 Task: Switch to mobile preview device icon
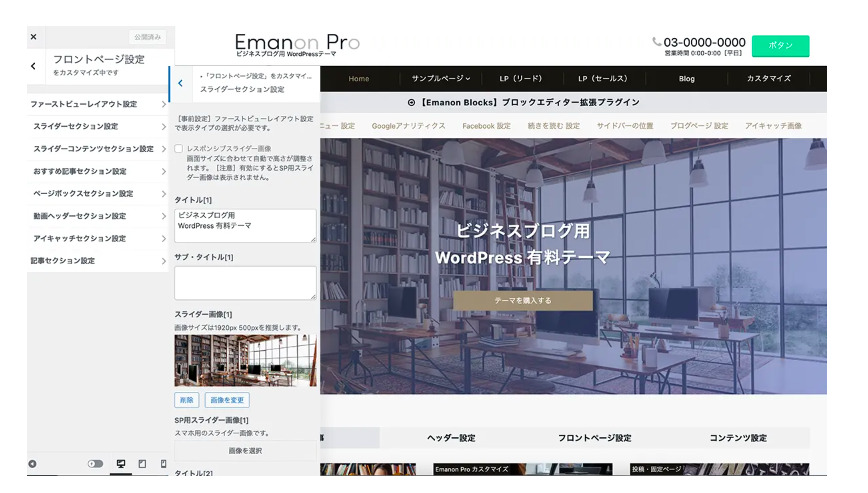coord(163,464)
